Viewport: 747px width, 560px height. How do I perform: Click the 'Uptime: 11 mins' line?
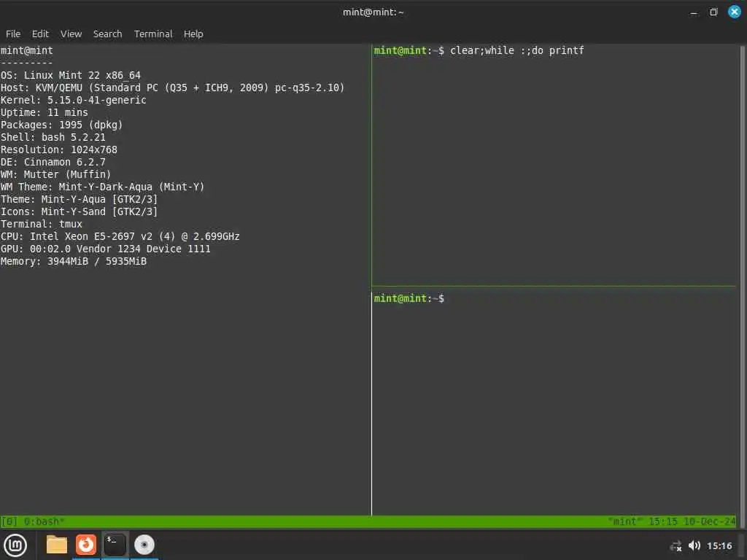44,112
